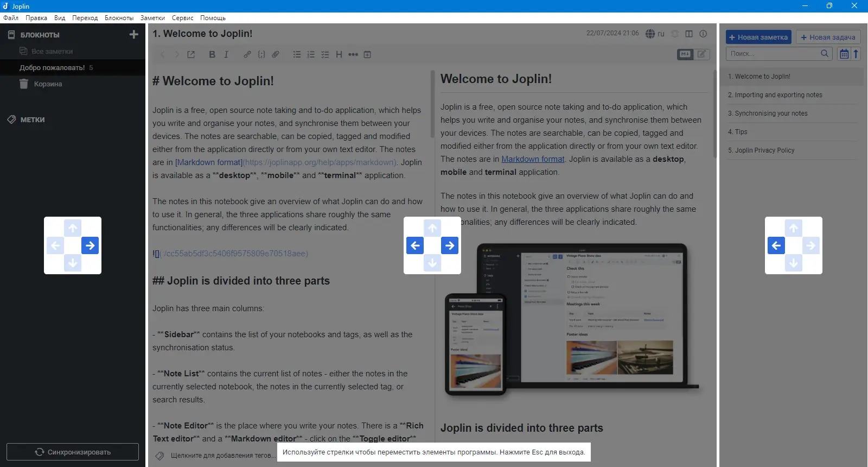Insert a code block
This screenshot has height=467, width=868.
pos(261,54)
